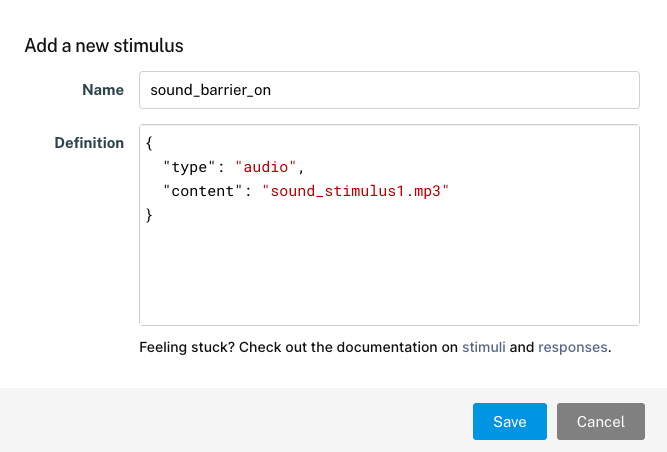
Task: Click the comma after "audio" value
Action: pyautogui.click(x=301, y=170)
